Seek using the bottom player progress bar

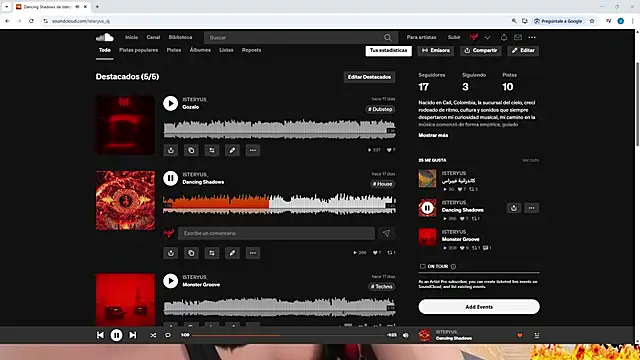pos(288,335)
